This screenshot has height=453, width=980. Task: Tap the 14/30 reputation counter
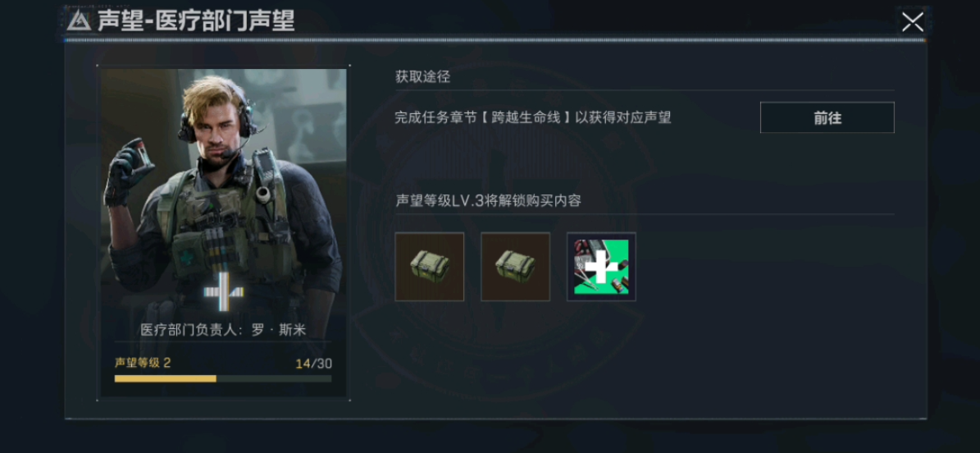(x=314, y=364)
